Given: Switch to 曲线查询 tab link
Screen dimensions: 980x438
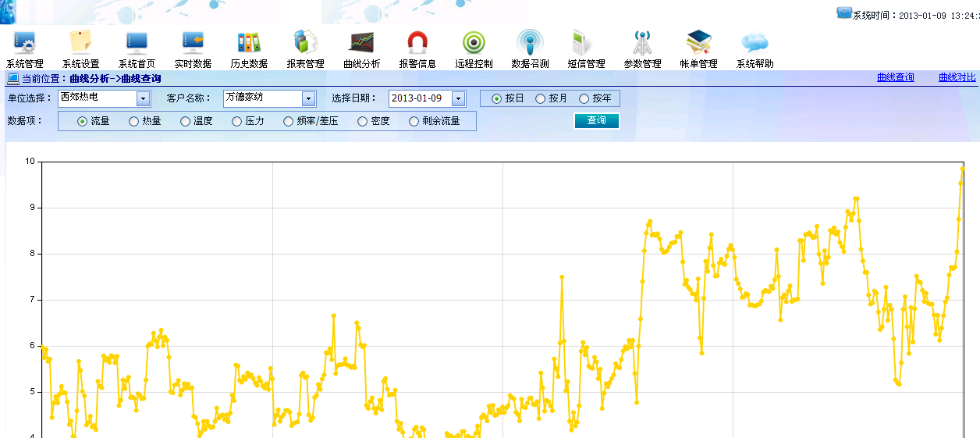Looking at the screenshot, I should (895, 77).
